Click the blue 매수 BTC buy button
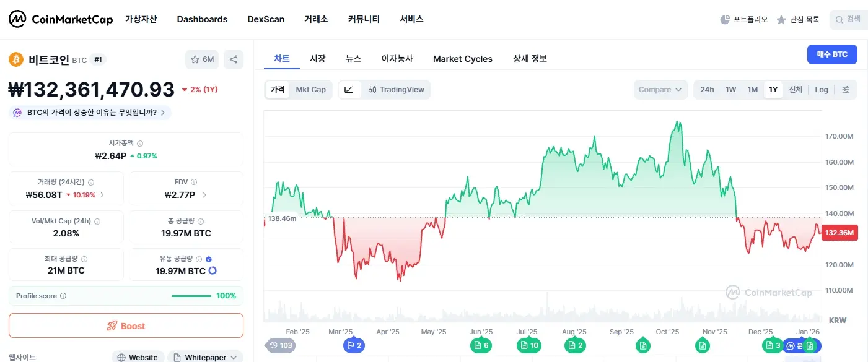The image size is (868, 362). click(832, 54)
